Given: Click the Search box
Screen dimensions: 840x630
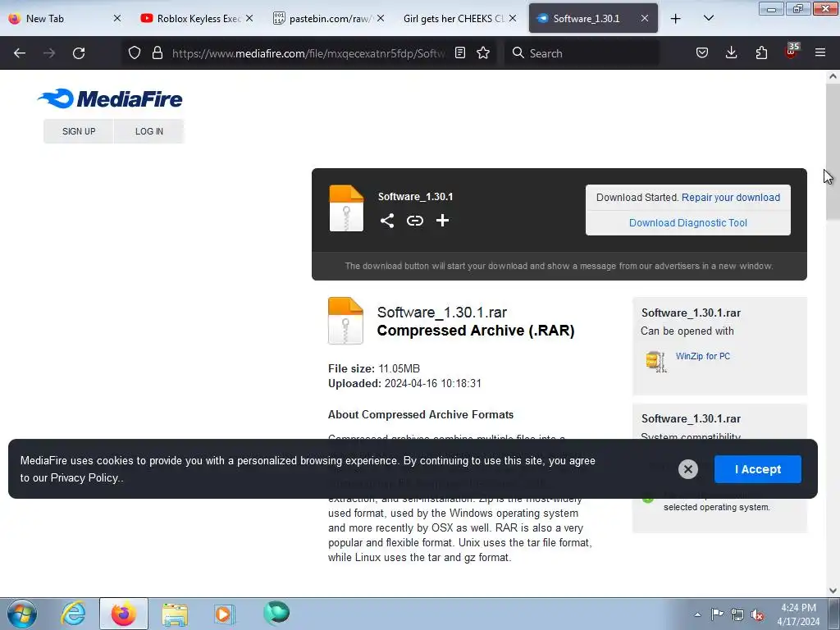Looking at the screenshot, I should (x=582, y=53).
